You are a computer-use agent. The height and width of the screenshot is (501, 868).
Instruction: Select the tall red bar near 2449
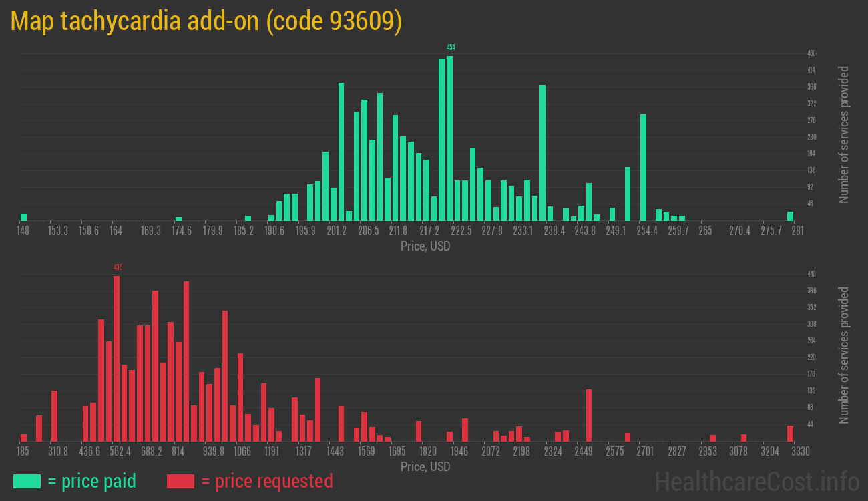click(589, 415)
